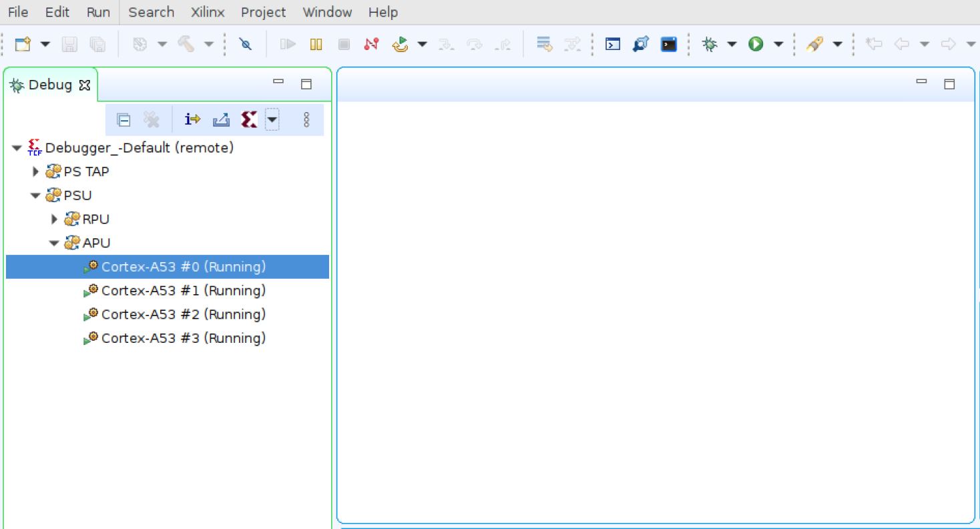Click the Last Edit Location icon
The height and width of the screenshot is (529, 980).
click(873, 45)
